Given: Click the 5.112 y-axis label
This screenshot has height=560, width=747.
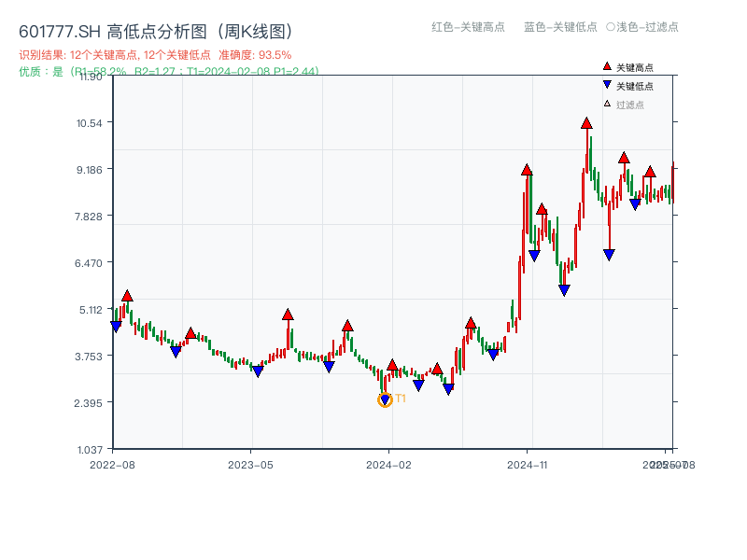Looking at the screenshot, I should 91,310.
